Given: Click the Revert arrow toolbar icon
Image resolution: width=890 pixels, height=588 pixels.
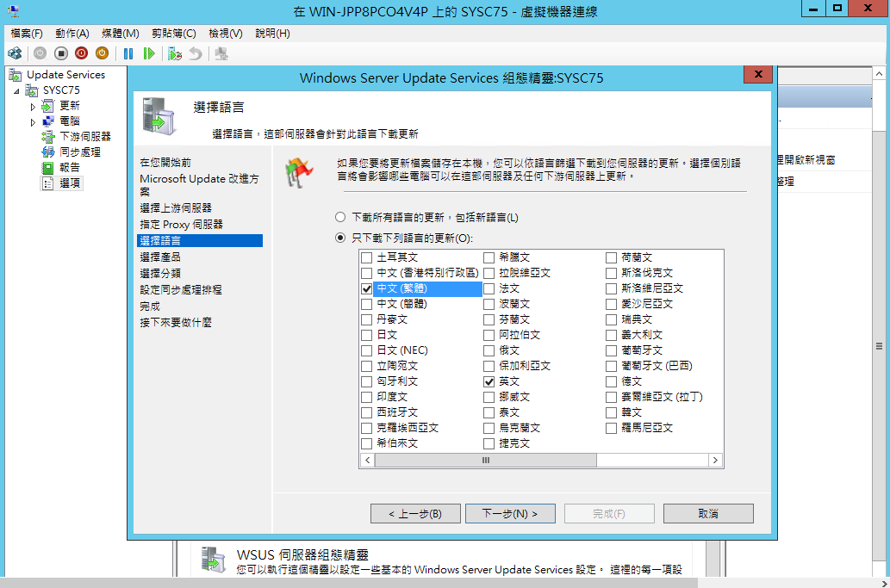Looking at the screenshot, I should click(x=196, y=54).
